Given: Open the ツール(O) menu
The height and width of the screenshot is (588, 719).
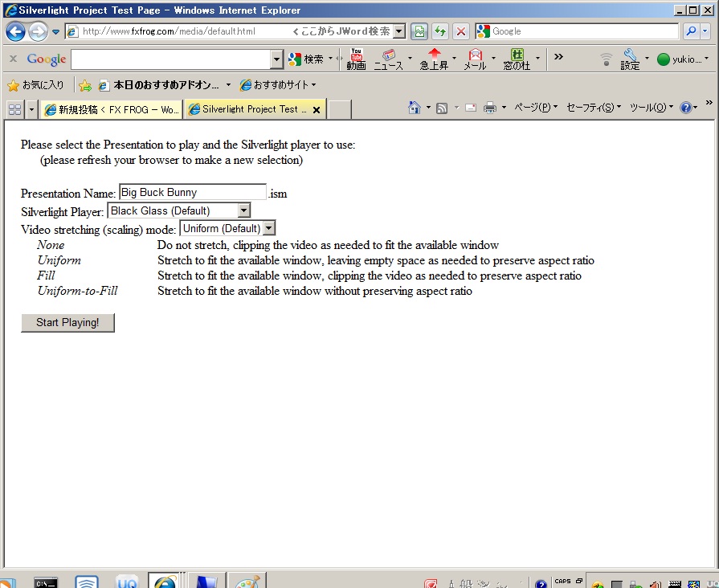Looking at the screenshot, I should pyautogui.click(x=651, y=108).
